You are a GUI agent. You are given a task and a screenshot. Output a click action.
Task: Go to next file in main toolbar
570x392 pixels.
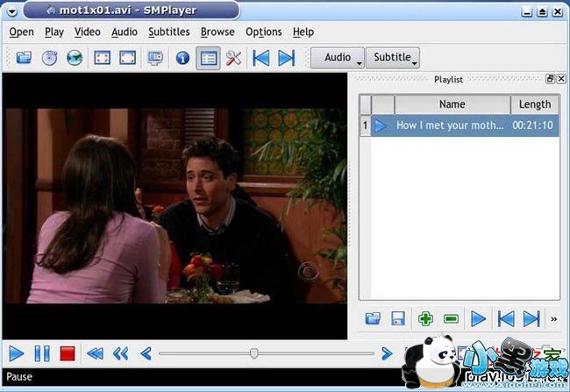pos(286,58)
